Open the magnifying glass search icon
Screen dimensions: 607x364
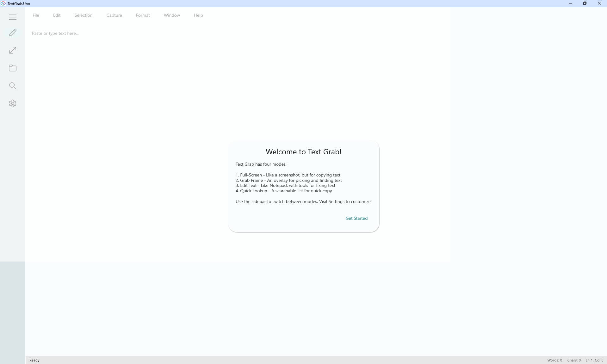point(13,86)
